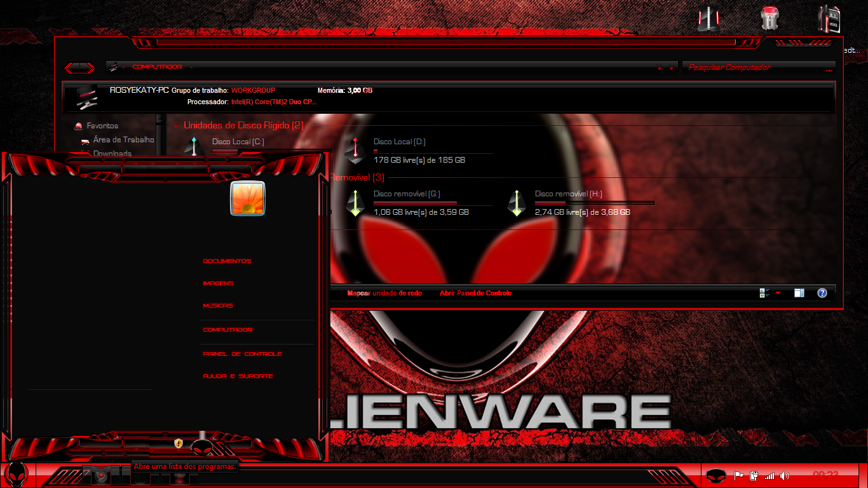Open Músicas from Start menu
Viewport: 868px width, 488px height.
click(217, 306)
